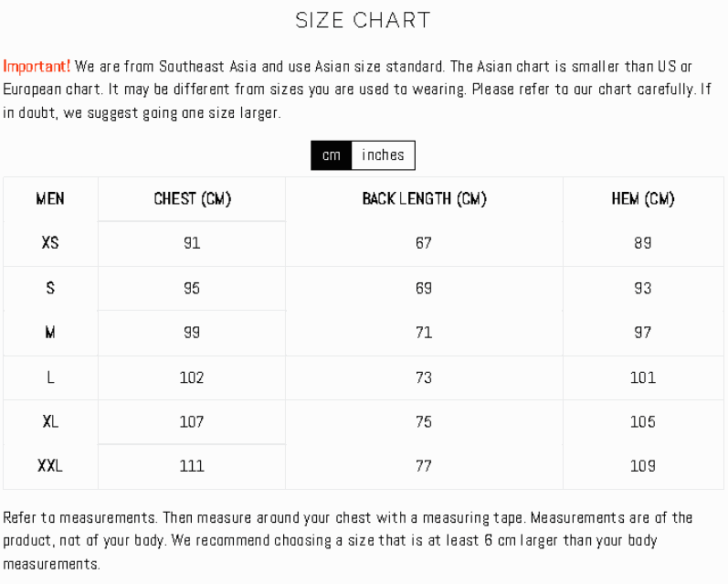Screen dimensions: 728x584
Task: Select the S size row label
Action: tap(50, 288)
